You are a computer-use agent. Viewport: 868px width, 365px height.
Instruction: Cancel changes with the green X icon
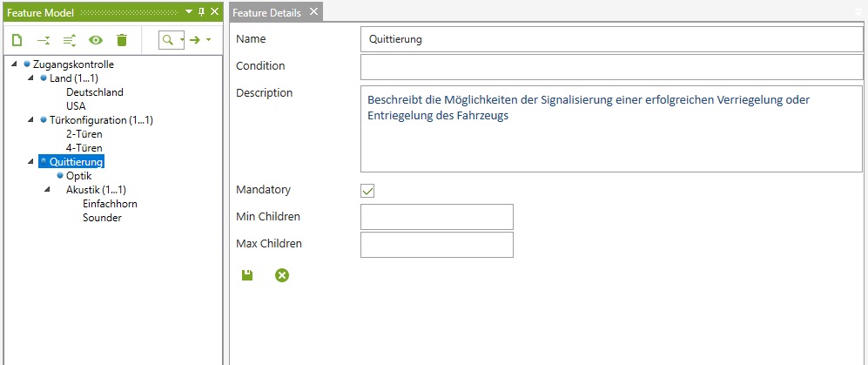[x=282, y=275]
